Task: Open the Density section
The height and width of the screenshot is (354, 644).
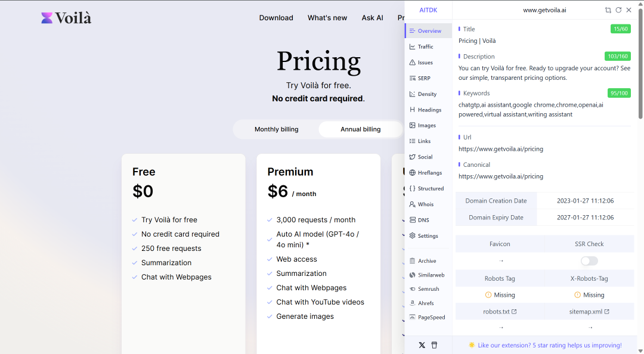Action: click(x=428, y=94)
